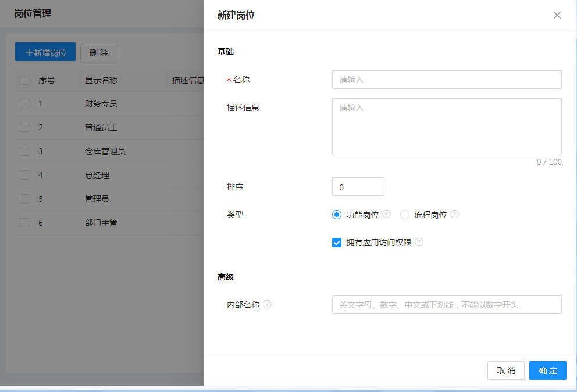Check the select-all checkbox in table header
577x392 pixels.
click(x=24, y=80)
